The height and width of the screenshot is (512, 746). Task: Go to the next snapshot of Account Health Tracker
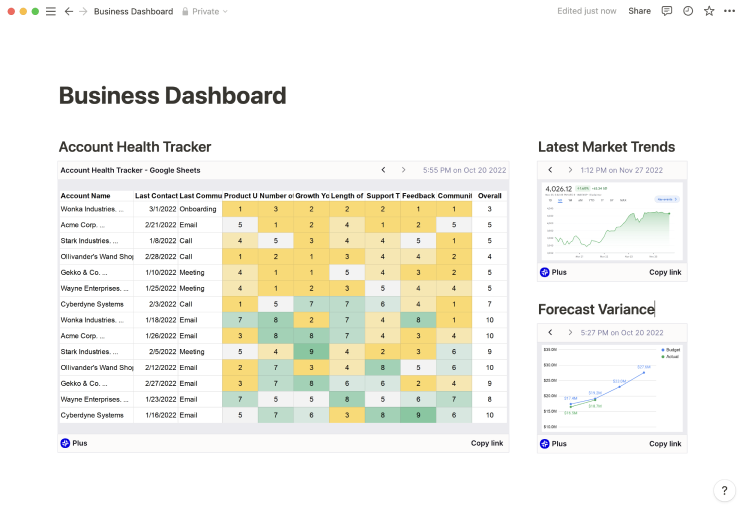click(x=403, y=170)
